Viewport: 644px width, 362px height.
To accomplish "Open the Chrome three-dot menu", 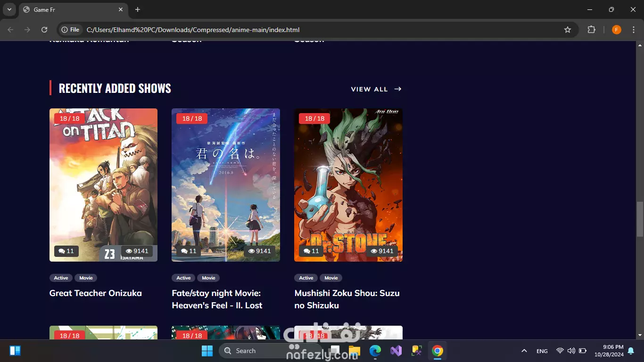I will [633, 30].
